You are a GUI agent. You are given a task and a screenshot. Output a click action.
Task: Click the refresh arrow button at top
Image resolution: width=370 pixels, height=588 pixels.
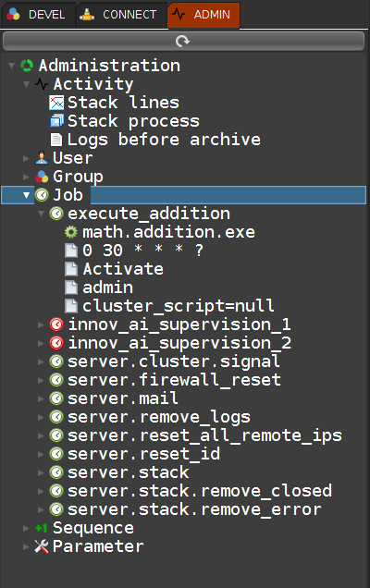[x=183, y=41]
